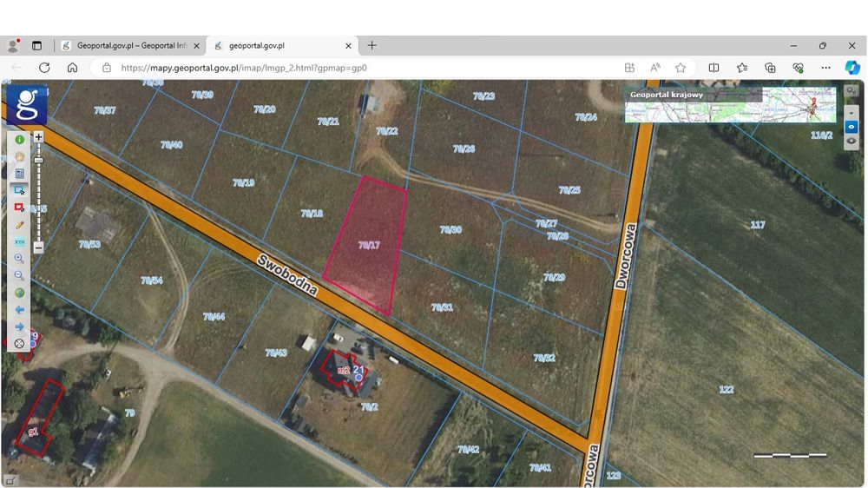868x488 pixels.
Task: Open the table/list tool in map toolbar
Action: point(19,174)
